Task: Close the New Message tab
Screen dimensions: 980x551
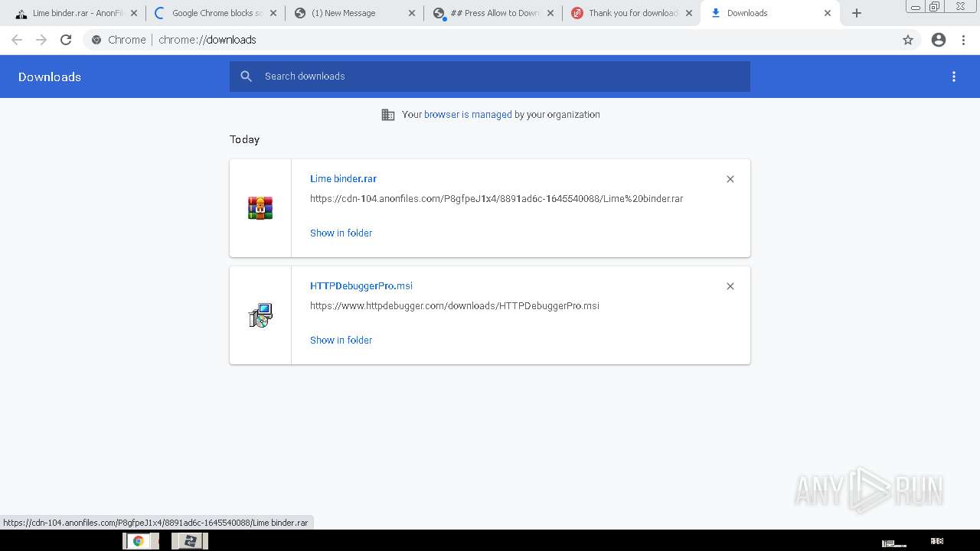Action: click(x=412, y=13)
